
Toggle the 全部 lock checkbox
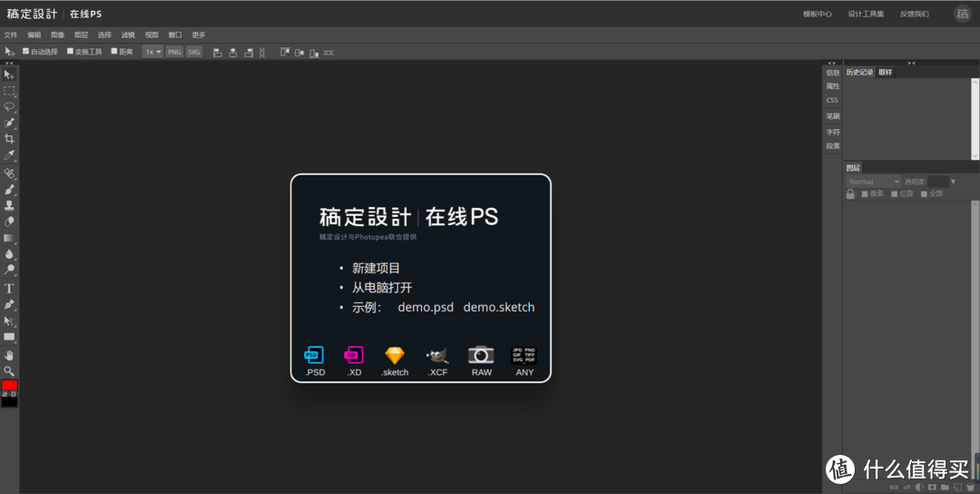[924, 193]
